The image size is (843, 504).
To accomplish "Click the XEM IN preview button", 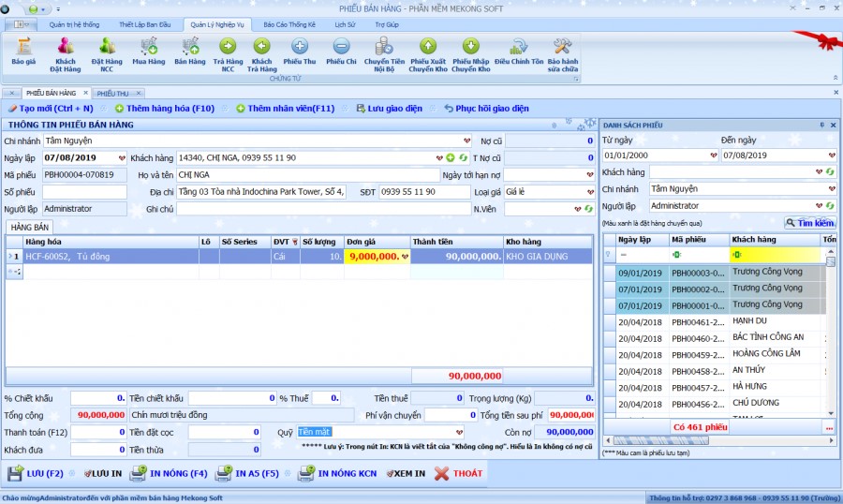I will [x=406, y=473].
